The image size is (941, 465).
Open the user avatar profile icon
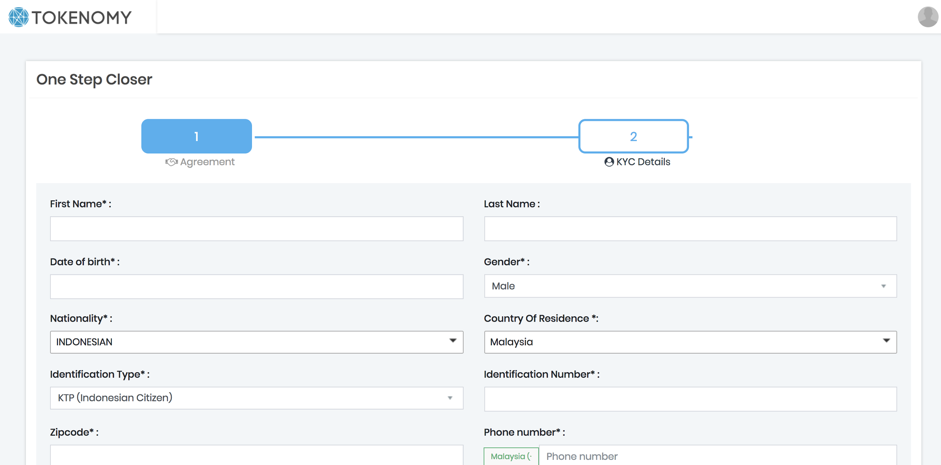pyautogui.click(x=928, y=17)
